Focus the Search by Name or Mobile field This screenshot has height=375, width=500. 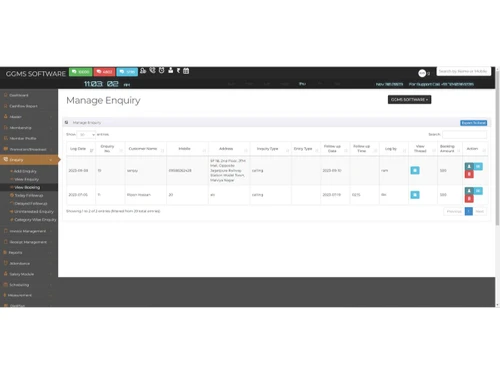pos(463,71)
